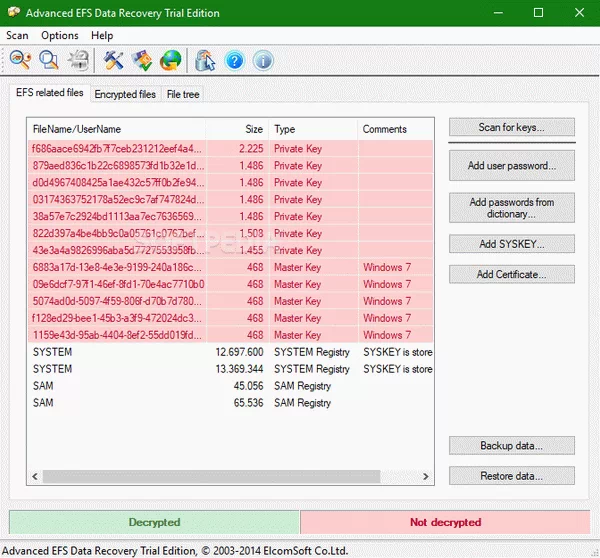The width and height of the screenshot is (600, 558).
Task: Click the horizontal scrollbar right arrow
Action: [426, 476]
